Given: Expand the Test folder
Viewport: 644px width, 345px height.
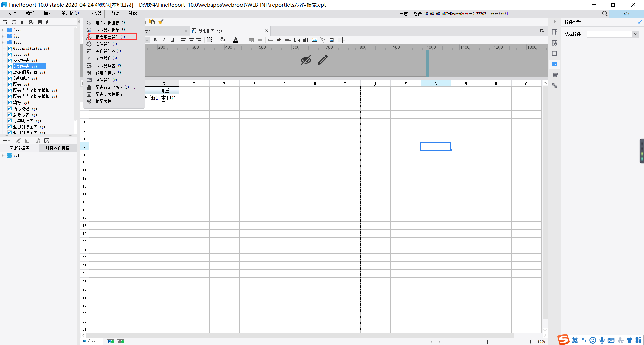Looking at the screenshot, I should (3, 42).
